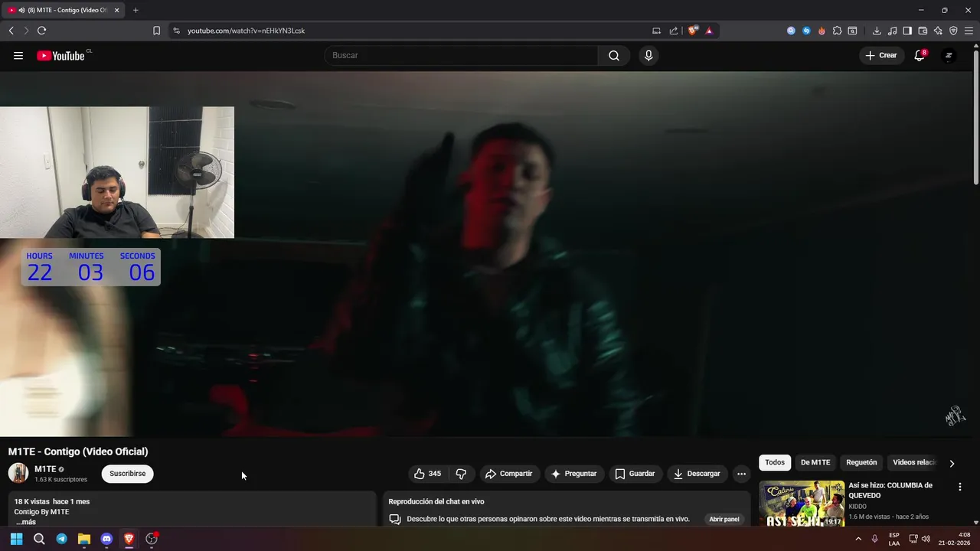
Task: Open File Explorer from the taskbar
Action: coord(84,539)
